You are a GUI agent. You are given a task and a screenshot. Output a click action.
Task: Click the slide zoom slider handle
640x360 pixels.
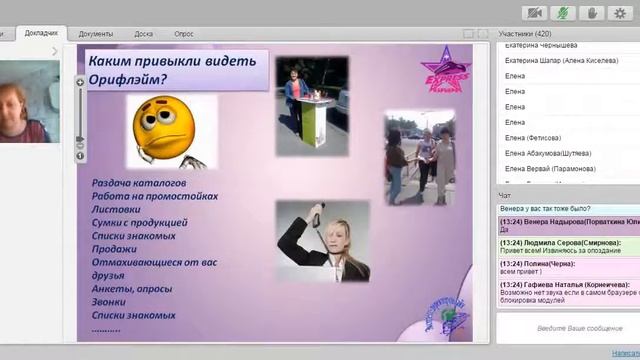80,139
